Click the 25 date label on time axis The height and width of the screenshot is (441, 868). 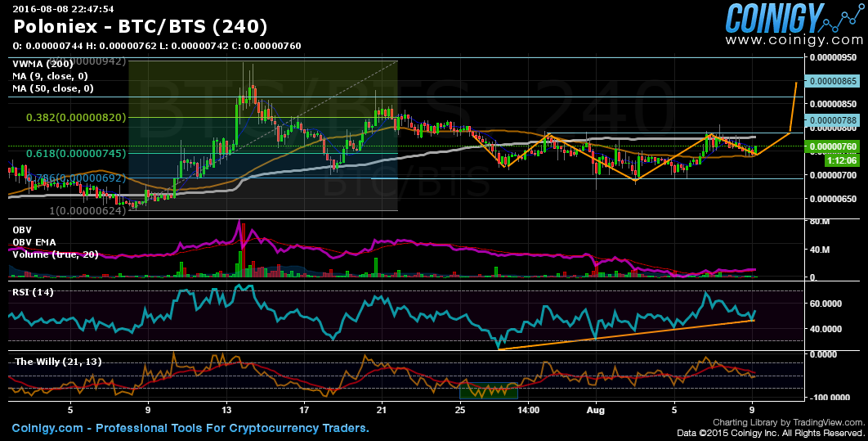pos(461,411)
